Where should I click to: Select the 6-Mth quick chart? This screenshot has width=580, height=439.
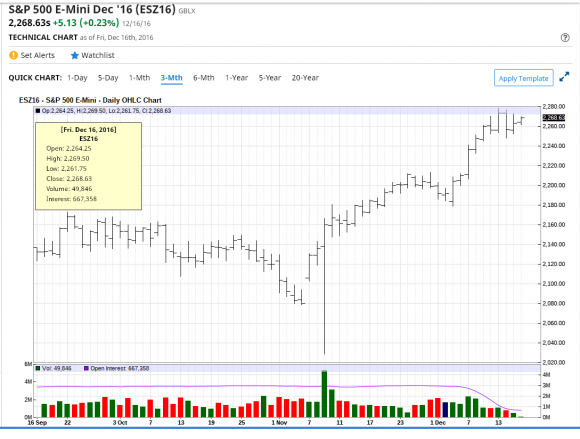204,78
